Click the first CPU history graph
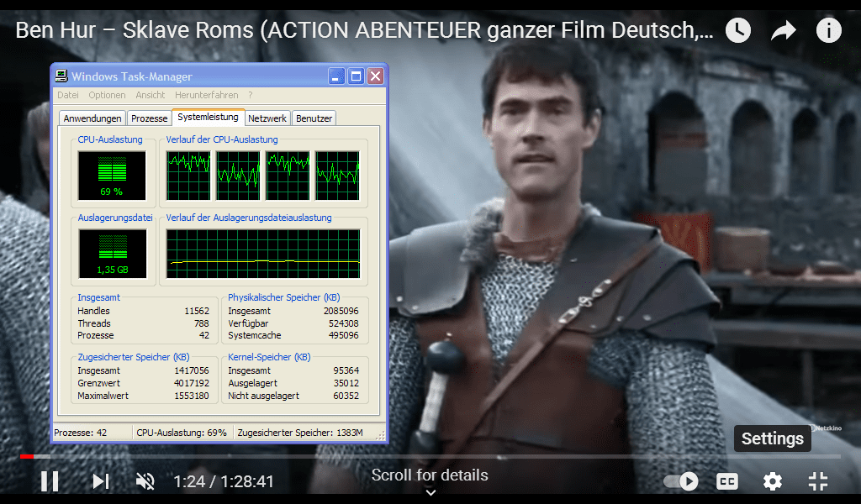Image resolution: width=861 pixels, height=504 pixels. click(188, 176)
